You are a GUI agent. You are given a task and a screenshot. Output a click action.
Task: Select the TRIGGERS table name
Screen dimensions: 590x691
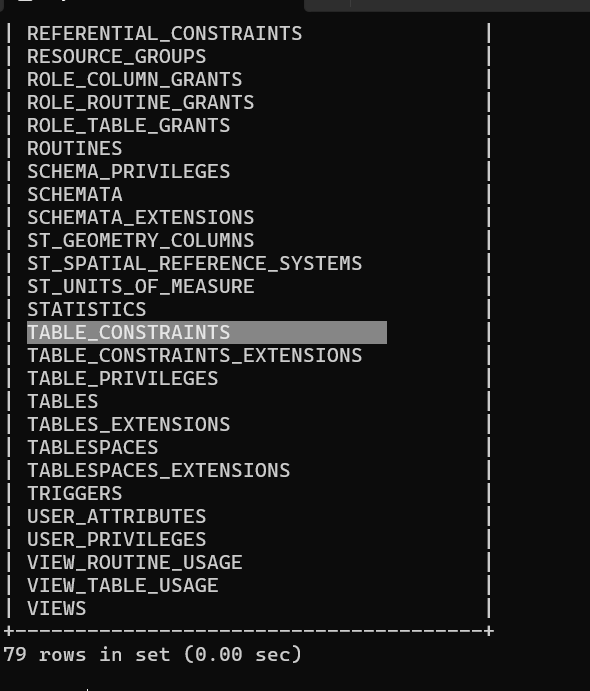[x=75, y=493]
